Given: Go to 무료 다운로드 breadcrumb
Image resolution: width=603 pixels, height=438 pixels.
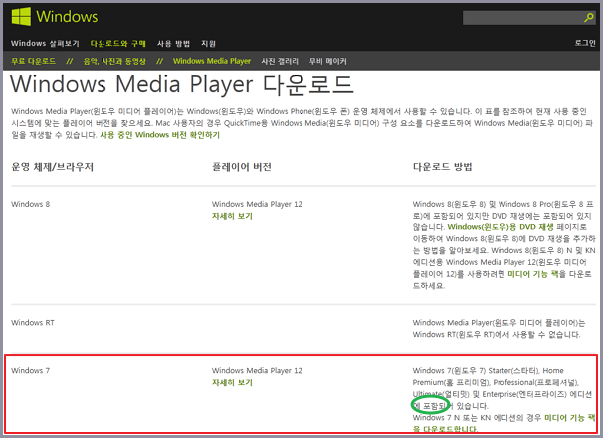Looking at the screenshot, I should 33,61.
